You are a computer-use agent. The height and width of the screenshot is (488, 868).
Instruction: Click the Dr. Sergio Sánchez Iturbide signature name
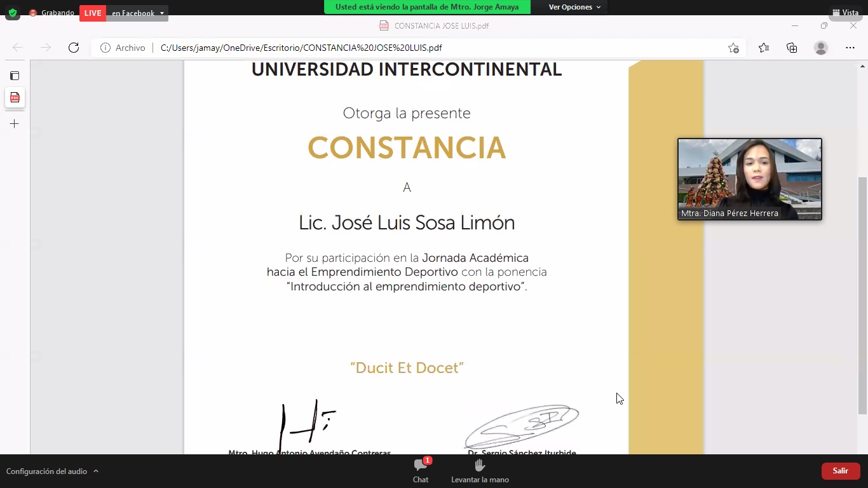coord(522,452)
